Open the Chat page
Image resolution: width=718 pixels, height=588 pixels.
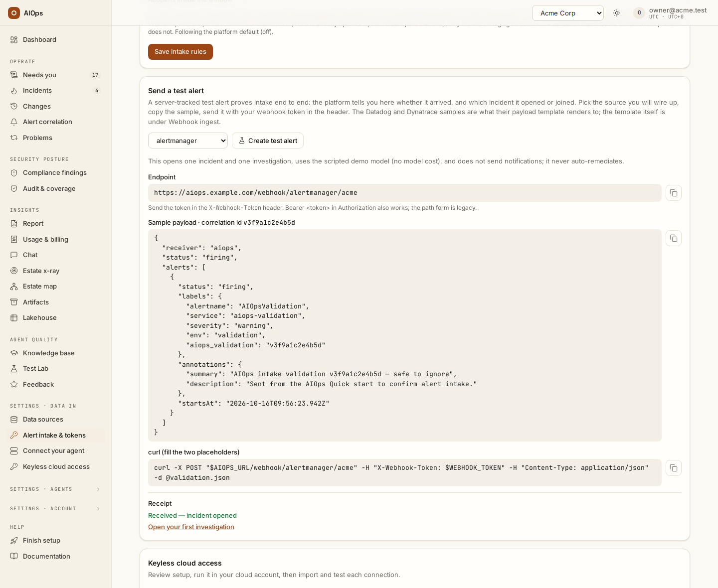55,255
